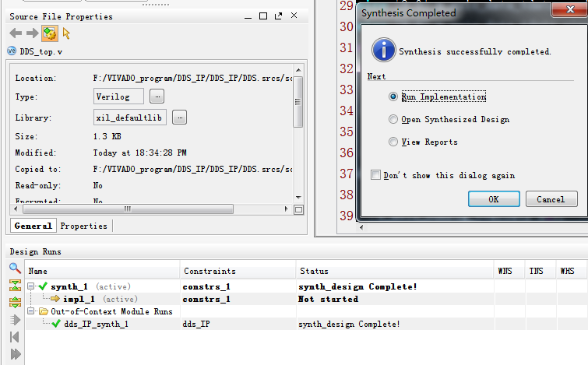Switch to the Properties tab
Screen dimensions: 588x365
[x=83, y=226]
